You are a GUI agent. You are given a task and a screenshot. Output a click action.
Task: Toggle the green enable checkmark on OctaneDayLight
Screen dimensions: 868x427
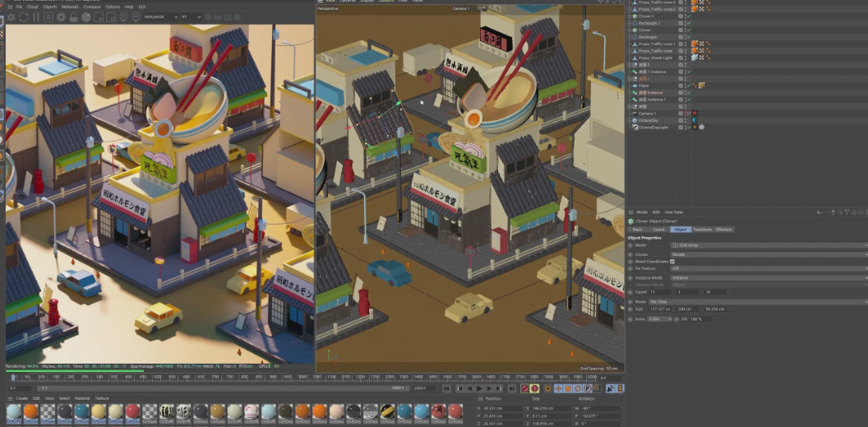point(688,128)
